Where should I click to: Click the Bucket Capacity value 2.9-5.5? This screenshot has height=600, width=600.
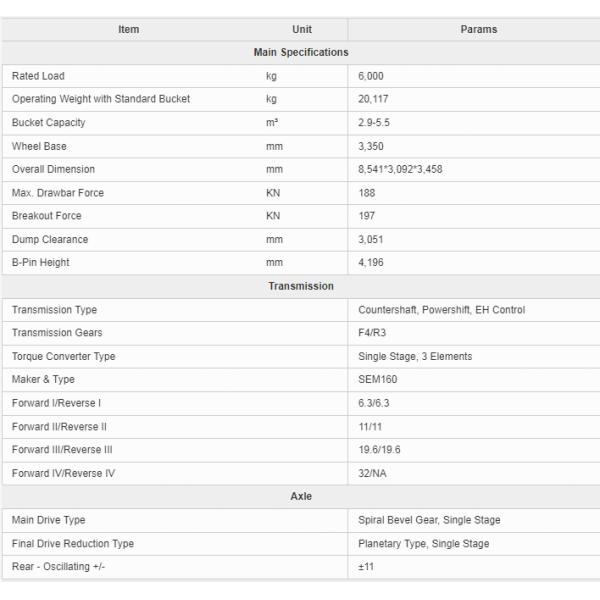(375, 123)
